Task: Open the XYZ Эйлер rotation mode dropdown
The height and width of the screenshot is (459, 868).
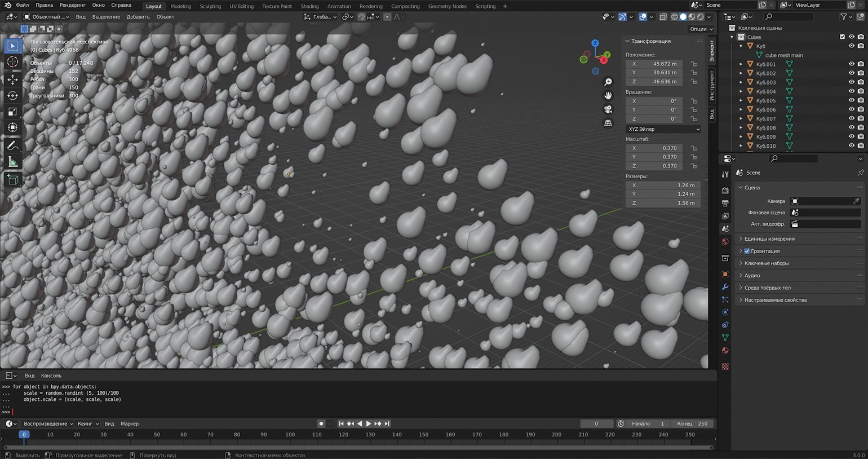Action: tap(663, 129)
